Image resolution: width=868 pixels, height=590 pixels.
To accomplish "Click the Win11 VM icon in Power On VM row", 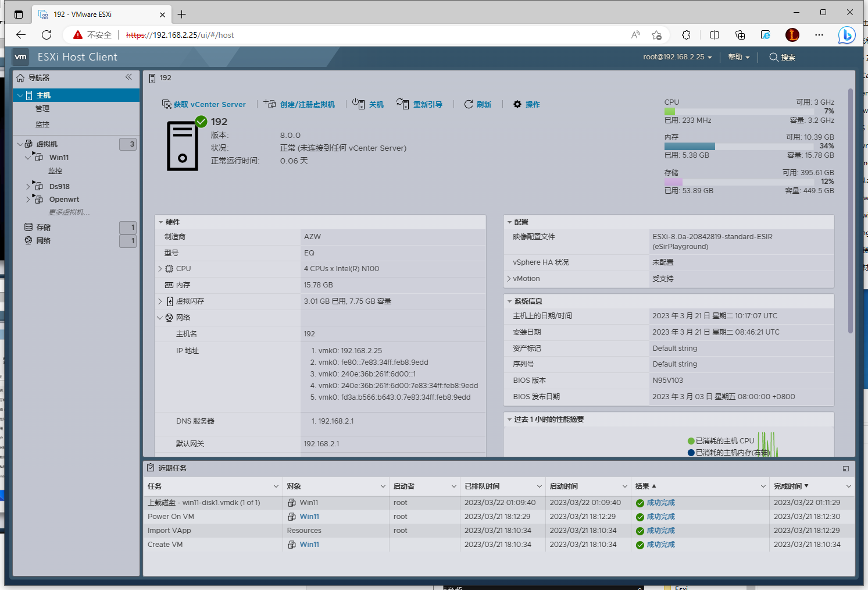I will [292, 517].
